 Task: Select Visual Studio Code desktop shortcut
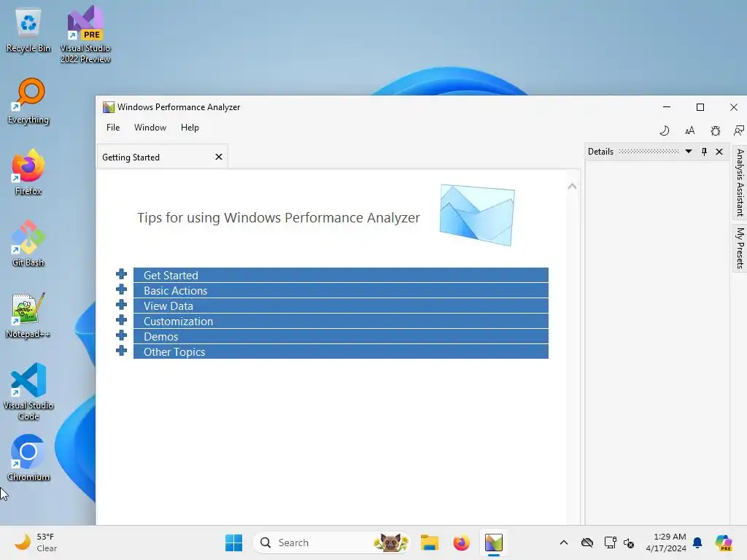[28, 392]
